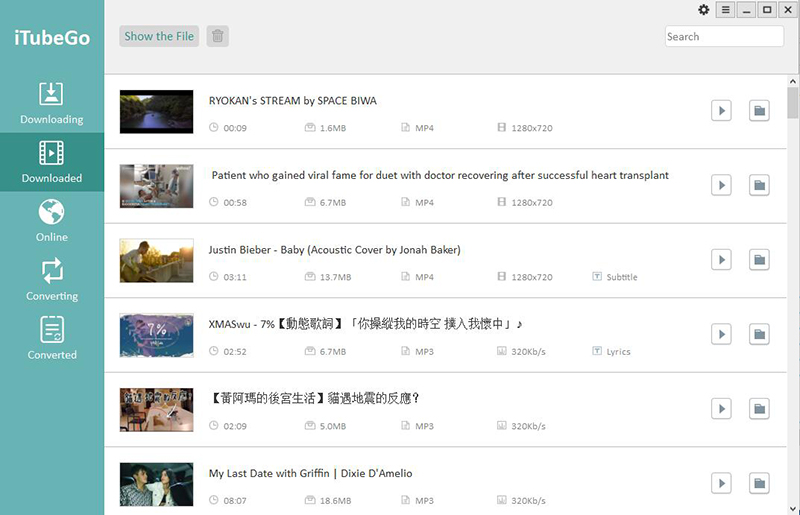Open the settings gear icon
Image resolution: width=800 pixels, height=515 pixels.
[x=704, y=10]
